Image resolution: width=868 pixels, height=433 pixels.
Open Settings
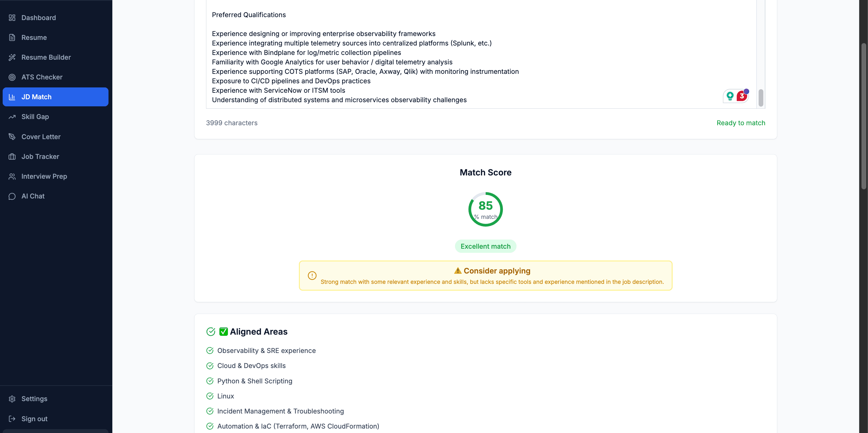56,399
